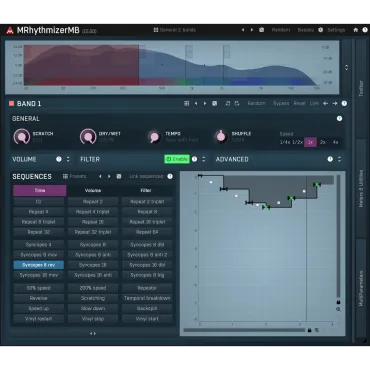Select 4x speed option
This screenshot has width=370, height=370.
pyautogui.click(x=335, y=142)
